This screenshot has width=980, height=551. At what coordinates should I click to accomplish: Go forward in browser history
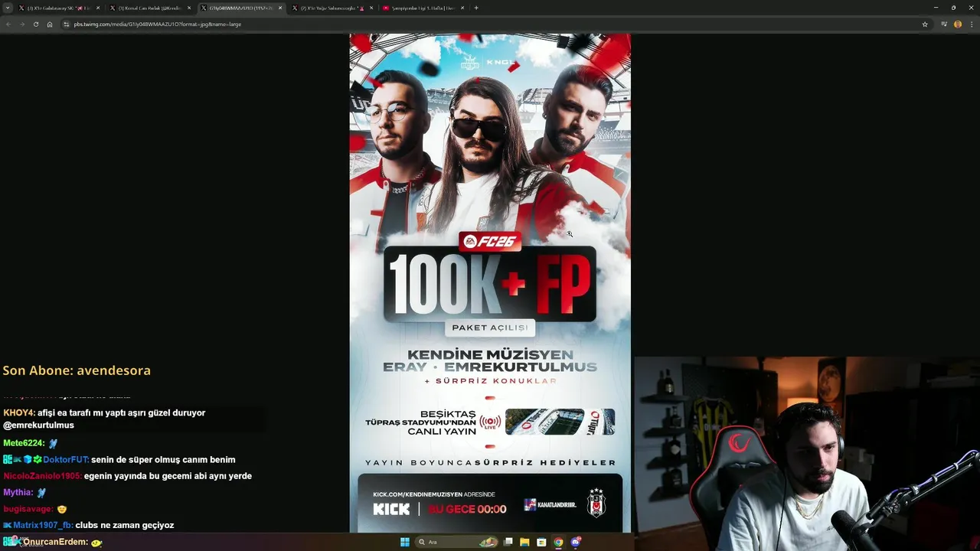tap(21, 24)
